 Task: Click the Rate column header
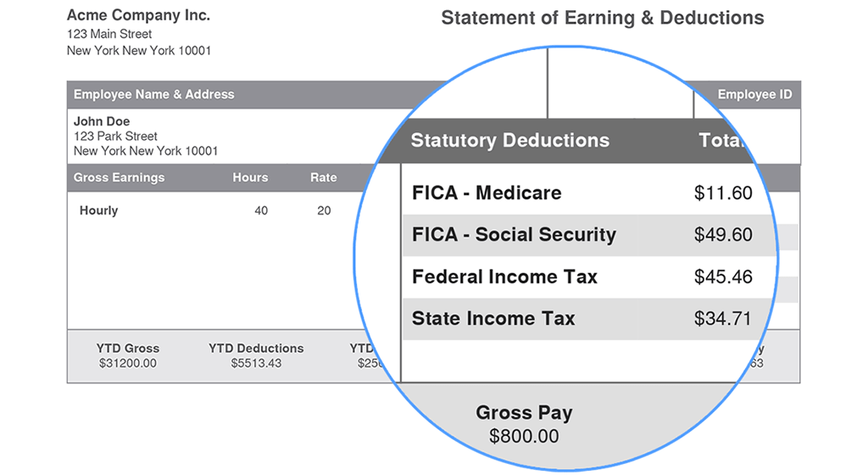point(323,178)
